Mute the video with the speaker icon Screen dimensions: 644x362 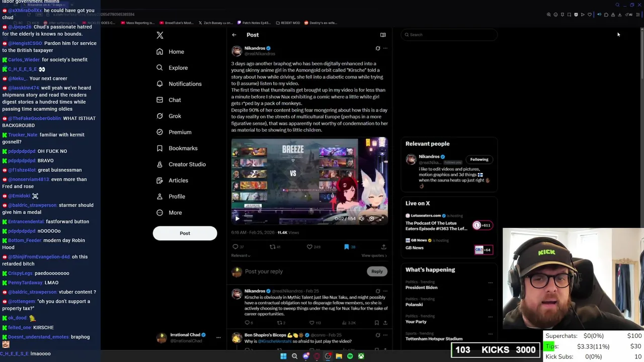click(x=361, y=219)
